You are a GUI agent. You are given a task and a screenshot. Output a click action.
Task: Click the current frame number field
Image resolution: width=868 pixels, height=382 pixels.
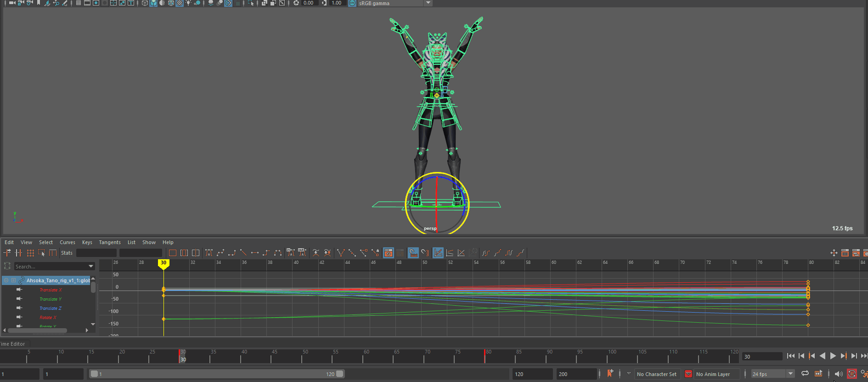click(x=762, y=356)
